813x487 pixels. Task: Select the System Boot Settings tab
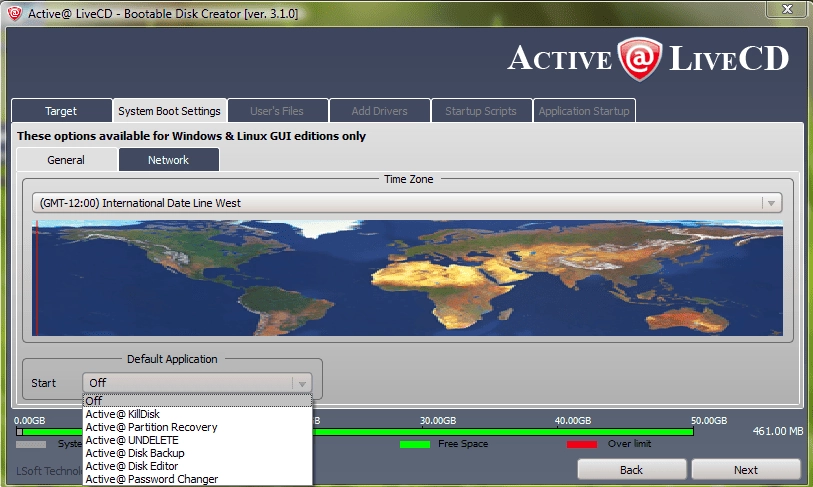pyautogui.click(x=169, y=110)
